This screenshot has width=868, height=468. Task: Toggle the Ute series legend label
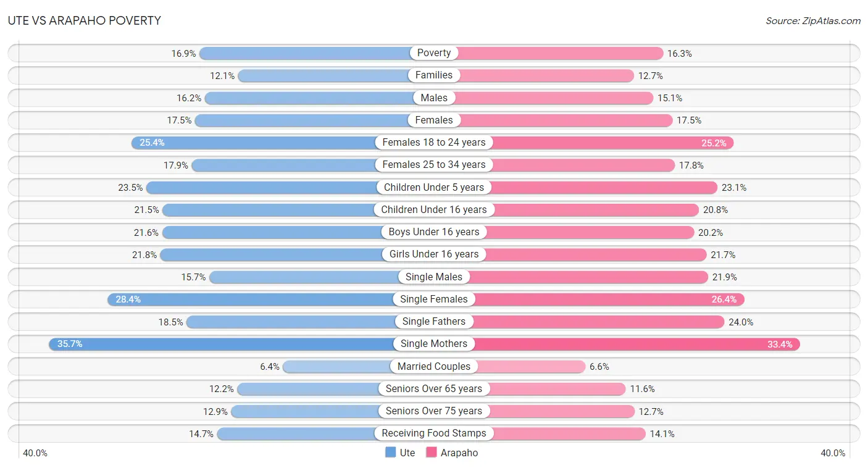(407, 453)
